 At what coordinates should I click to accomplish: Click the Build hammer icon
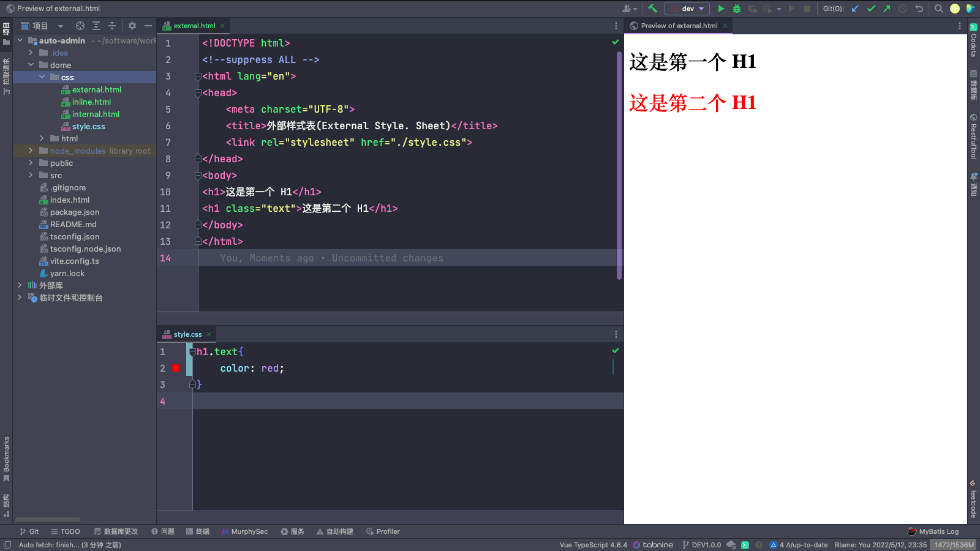point(652,9)
